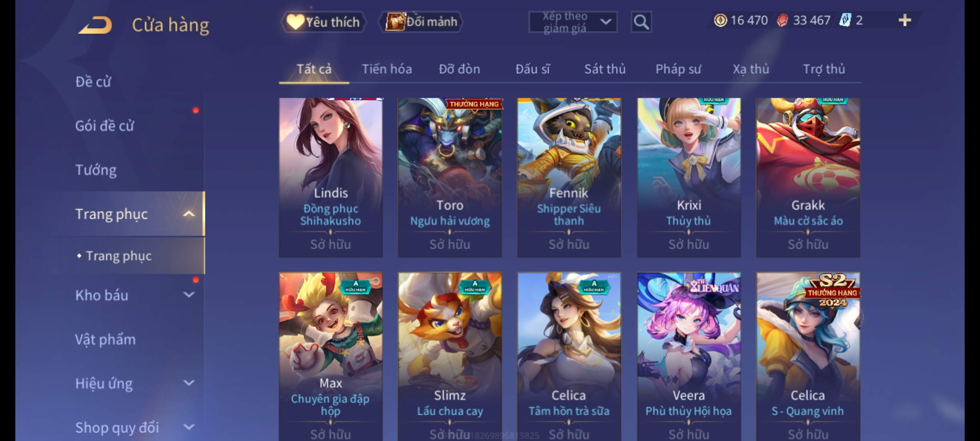Click the gold coin currency icon
The height and width of the screenshot is (441, 980).
(720, 20)
